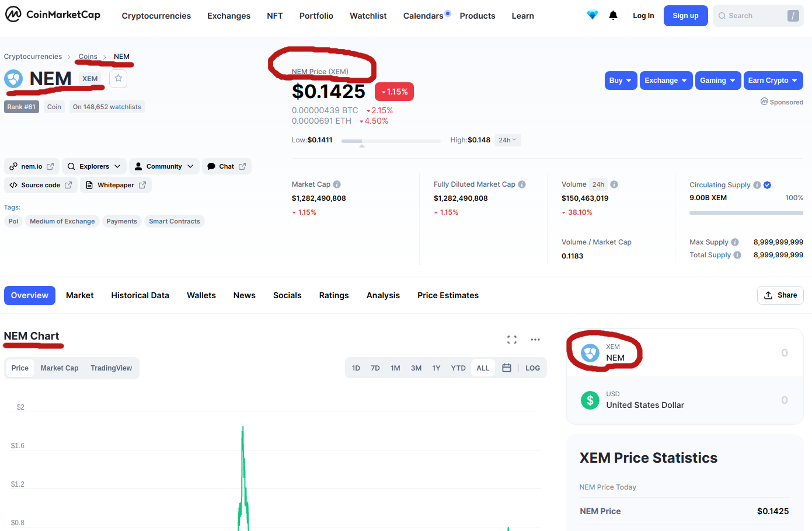Open chart more-options ellipsis
Viewport: 812px width, 531px height.
click(x=535, y=340)
